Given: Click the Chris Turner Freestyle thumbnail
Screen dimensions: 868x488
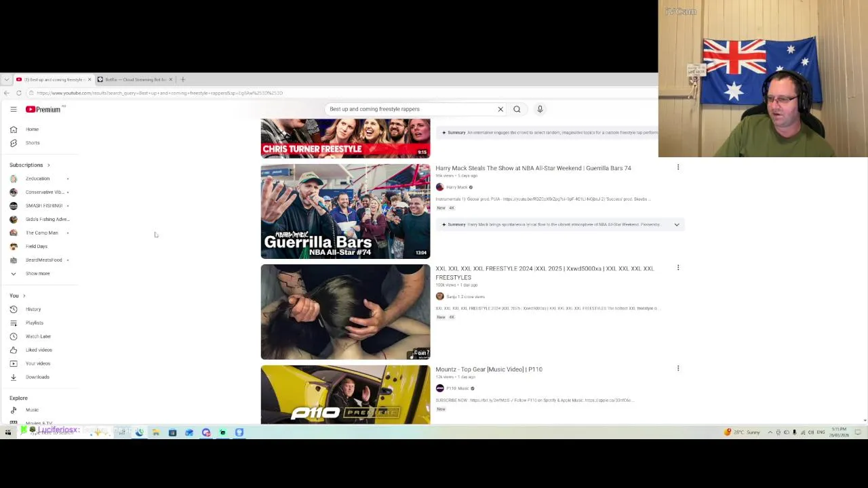Looking at the screenshot, I should click(x=345, y=138).
